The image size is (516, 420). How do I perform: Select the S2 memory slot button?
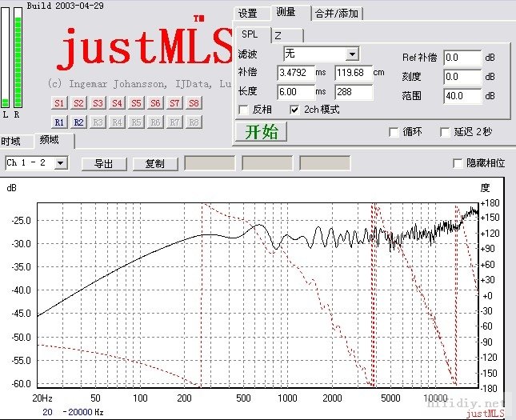coord(78,103)
